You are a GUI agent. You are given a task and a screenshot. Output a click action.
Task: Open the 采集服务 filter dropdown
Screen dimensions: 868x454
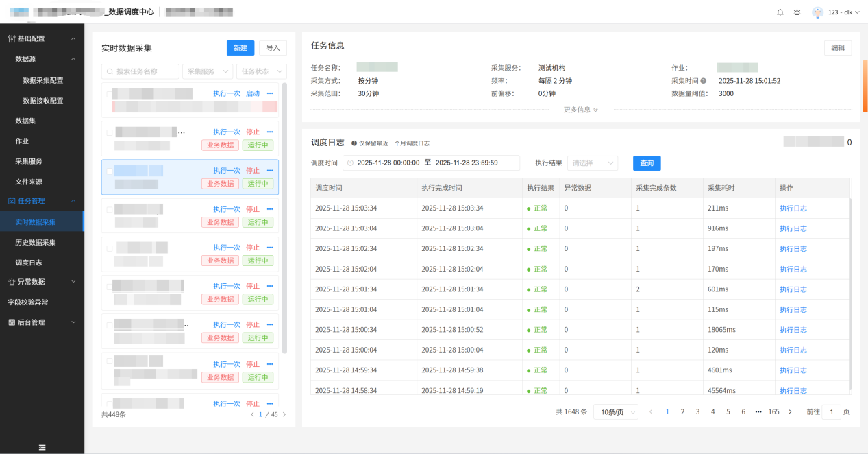[207, 71]
